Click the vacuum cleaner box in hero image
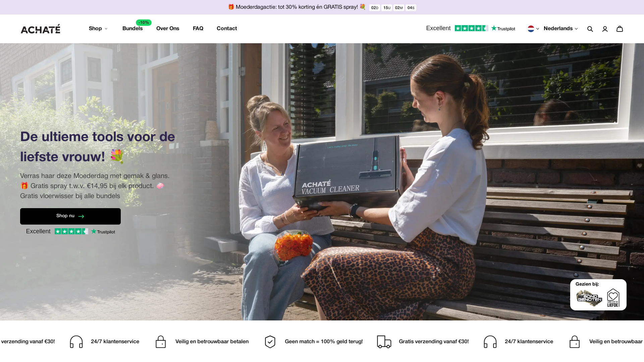644x362 pixels. pyautogui.click(x=347, y=173)
